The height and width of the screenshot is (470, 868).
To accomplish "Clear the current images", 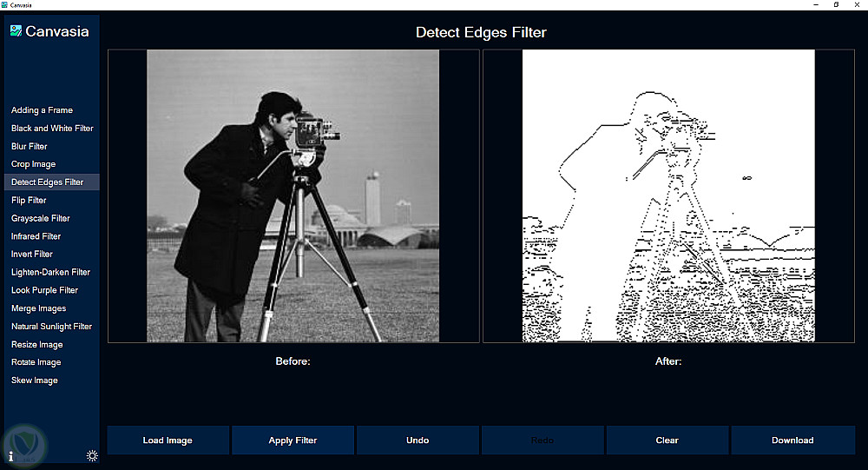I will (x=667, y=440).
